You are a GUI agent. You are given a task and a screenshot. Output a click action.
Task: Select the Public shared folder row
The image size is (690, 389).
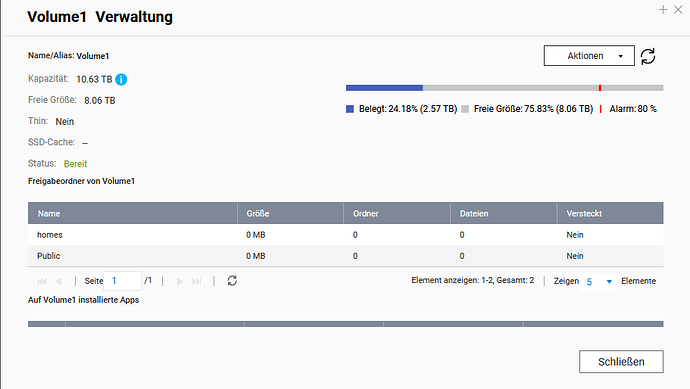345,256
